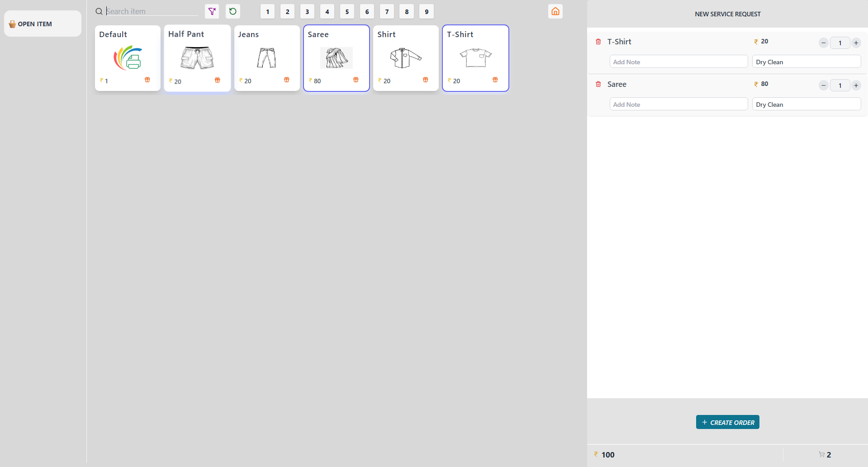Viewport: 868px width, 467px height.
Task: Open Saree Dry Clean service dropdown
Action: [806, 105]
